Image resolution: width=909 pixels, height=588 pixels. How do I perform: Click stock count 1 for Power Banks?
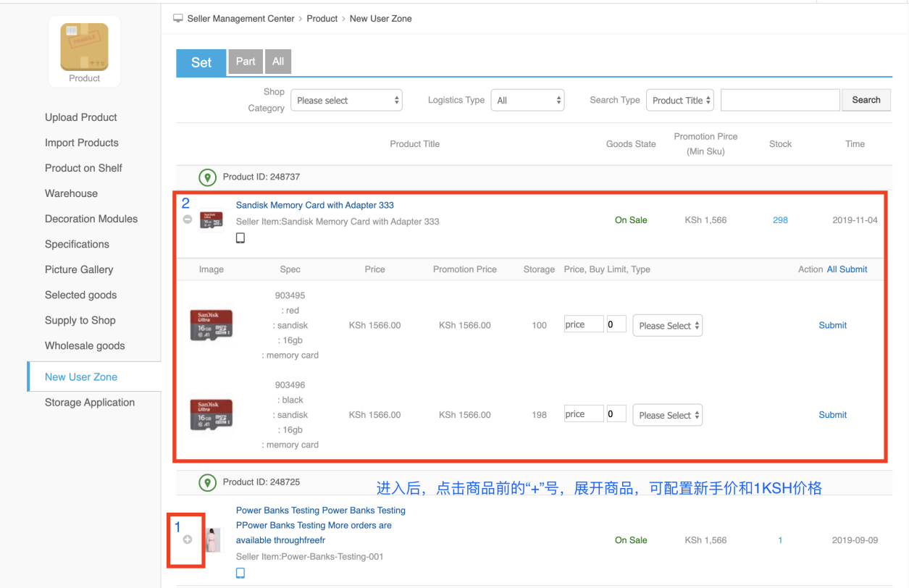pos(780,540)
